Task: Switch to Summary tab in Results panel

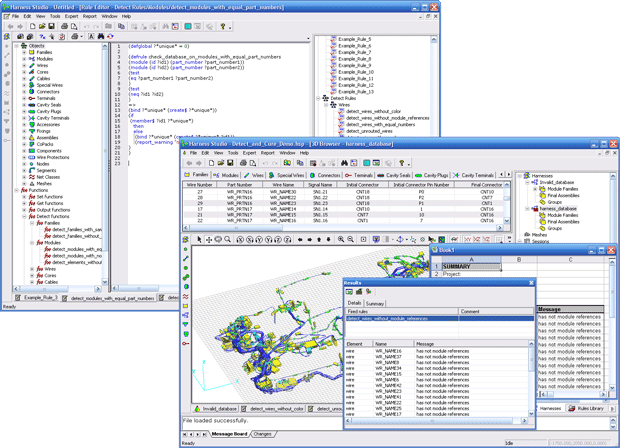Action: [x=374, y=304]
